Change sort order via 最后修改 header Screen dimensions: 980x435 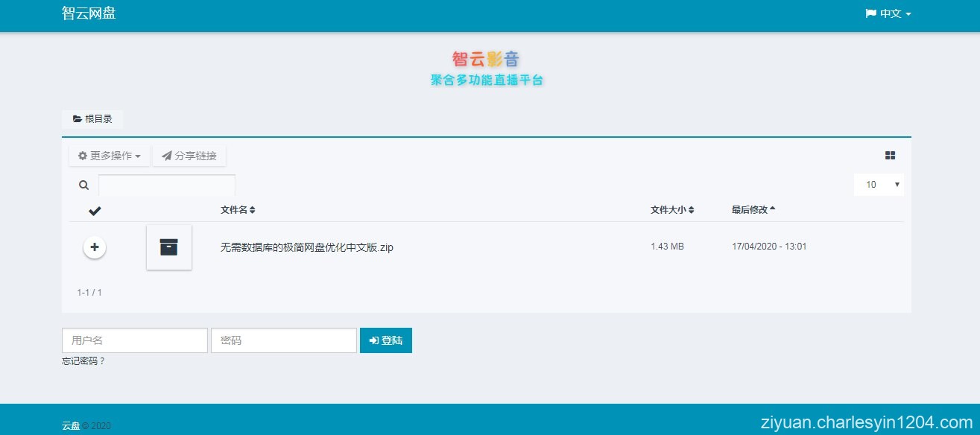(752, 209)
